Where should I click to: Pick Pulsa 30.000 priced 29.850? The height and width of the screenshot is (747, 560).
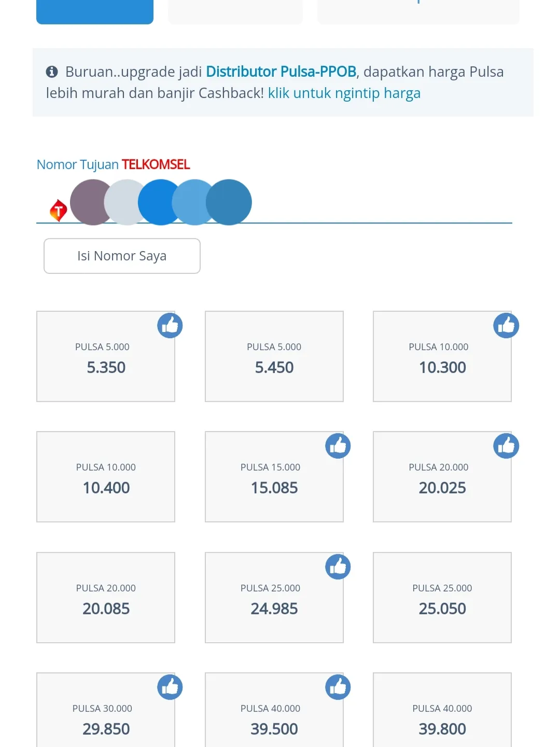point(106,710)
